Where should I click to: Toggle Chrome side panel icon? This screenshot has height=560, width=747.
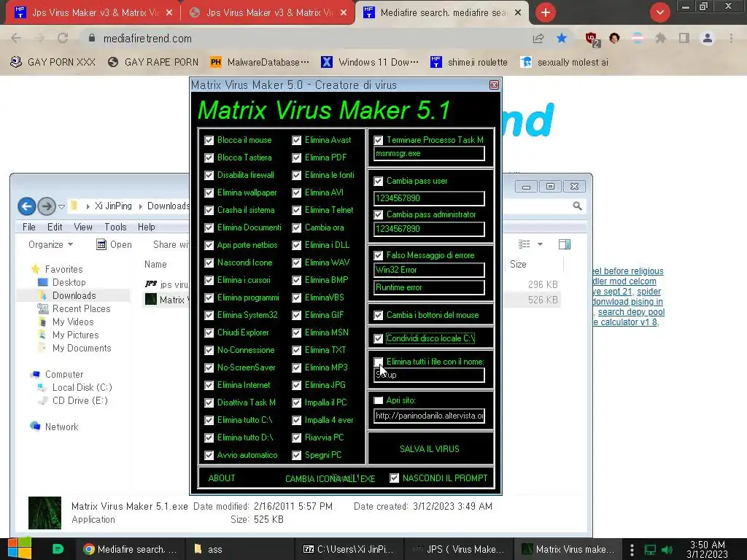pos(684,38)
